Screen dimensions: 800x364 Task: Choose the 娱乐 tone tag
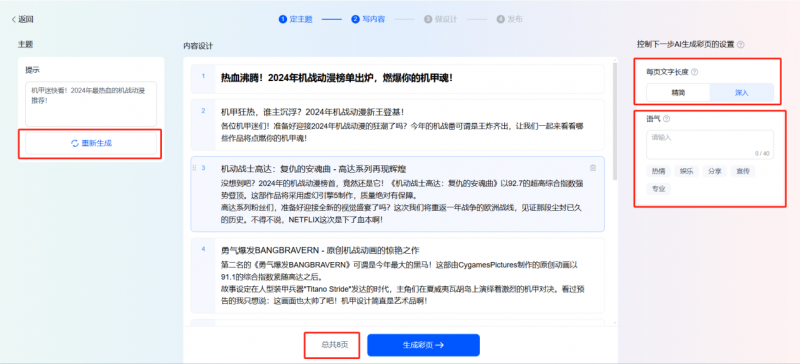pos(686,172)
